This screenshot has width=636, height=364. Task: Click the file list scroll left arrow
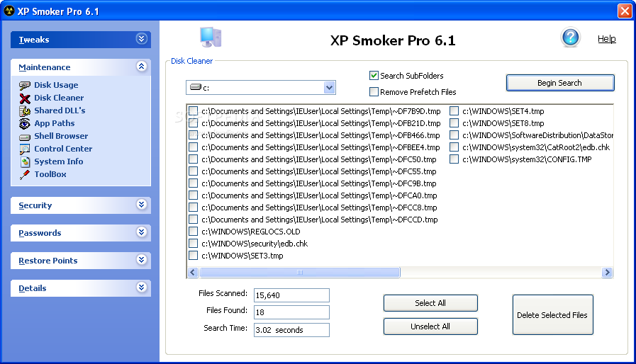[x=193, y=273]
